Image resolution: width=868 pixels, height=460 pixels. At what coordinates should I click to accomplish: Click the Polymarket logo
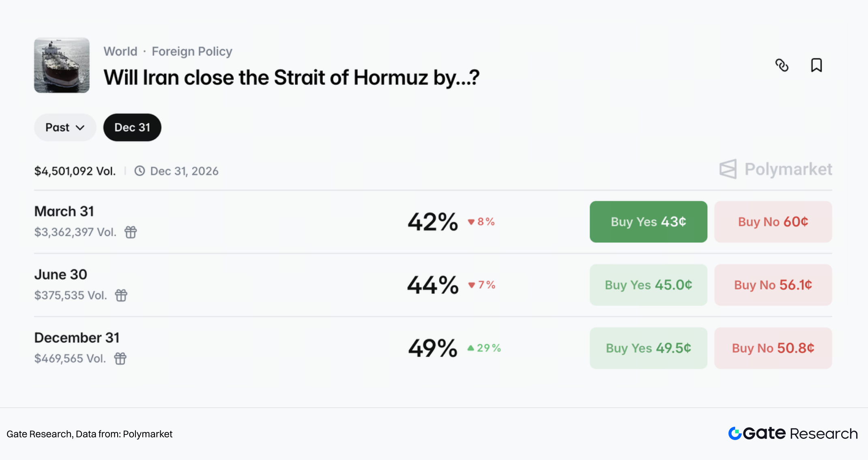[x=776, y=169]
